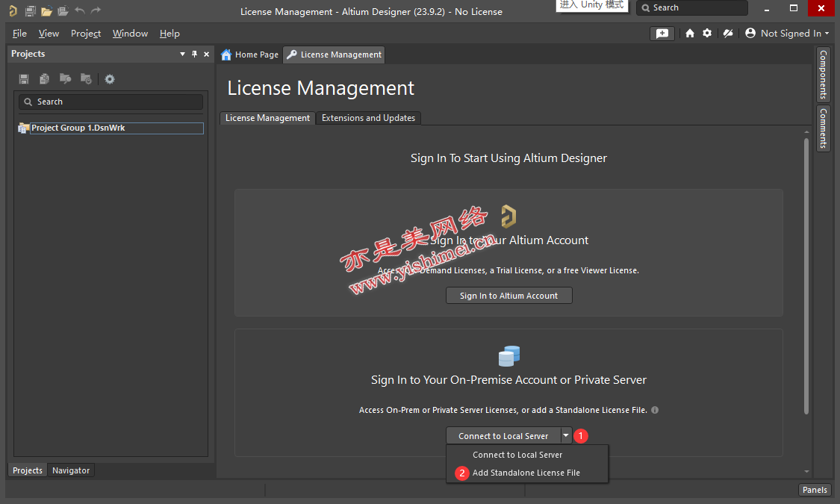The image size is (840, 504).
Task: Open the View menu
Action: 49,33
